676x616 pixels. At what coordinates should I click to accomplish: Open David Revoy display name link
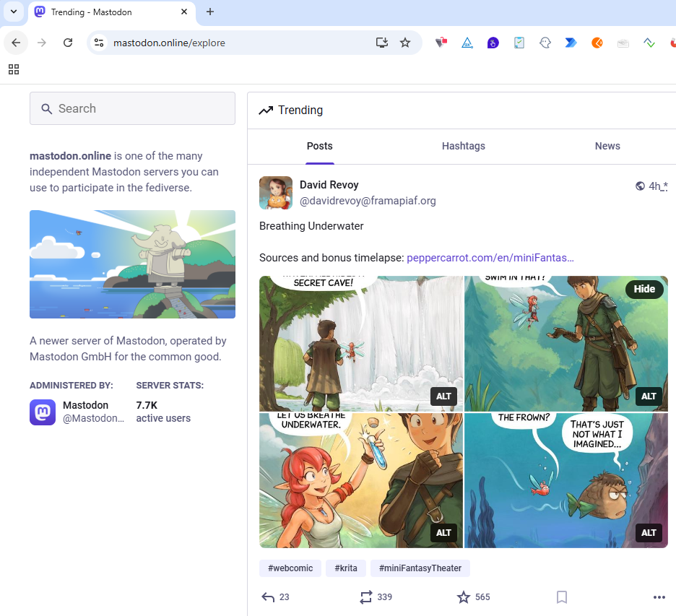(329, 185)
